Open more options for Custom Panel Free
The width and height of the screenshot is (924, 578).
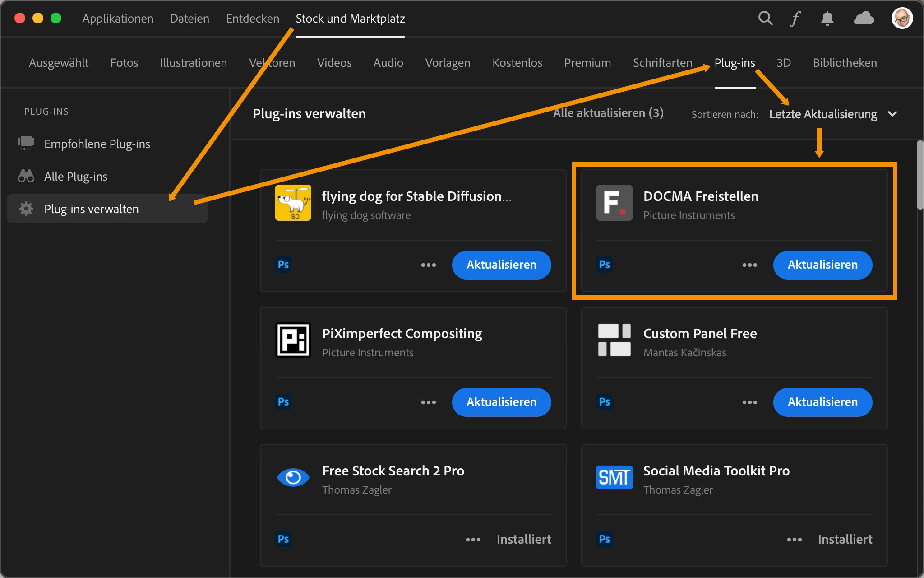(749, 402)
